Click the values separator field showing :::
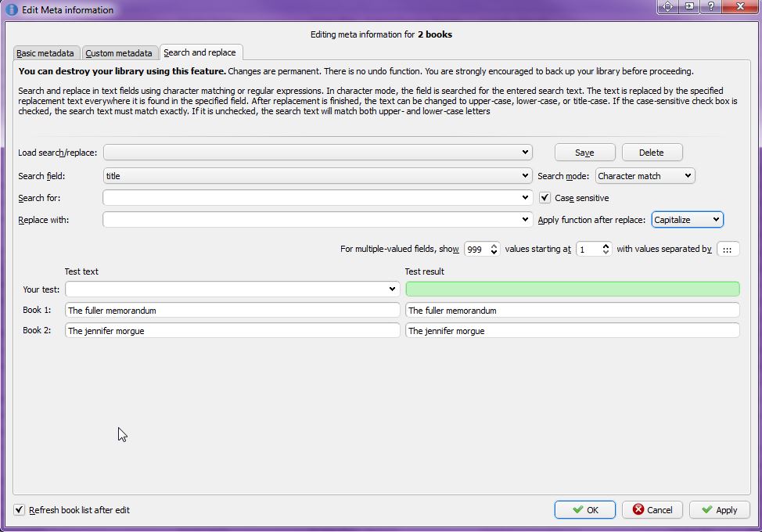 [x=728, y=250]
